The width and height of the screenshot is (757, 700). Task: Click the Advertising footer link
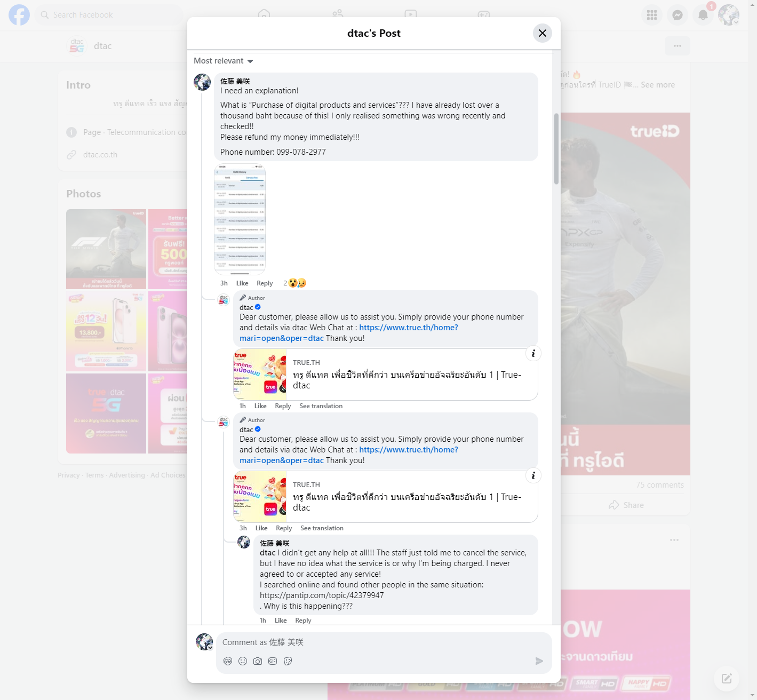[x=127, y=475]
